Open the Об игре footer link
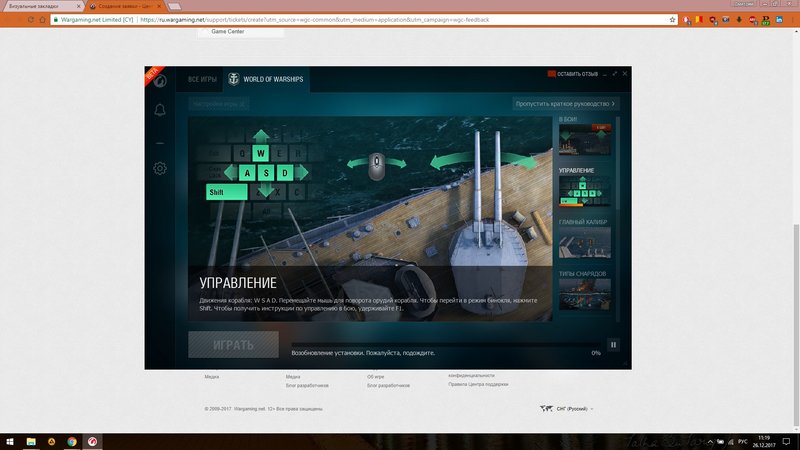Image resolution: width=800 pixels, height=450 pixels. coord(376,377)
